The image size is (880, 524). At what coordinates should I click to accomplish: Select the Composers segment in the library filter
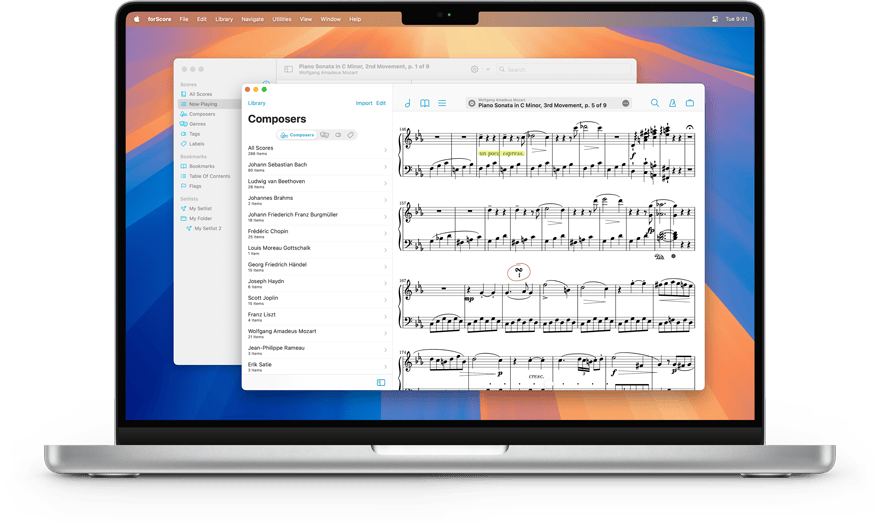pos(297,135)
